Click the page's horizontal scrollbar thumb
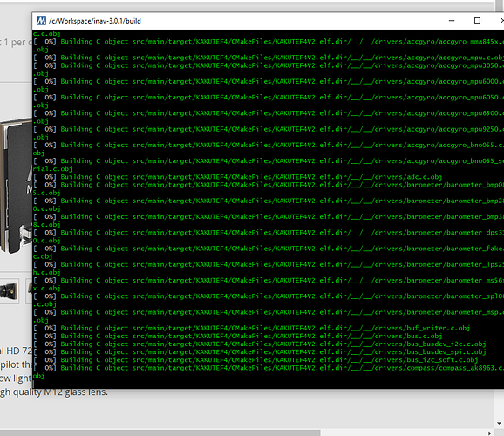Image resolution: width=504 pixels, height=436 pixels. point(160,433)
